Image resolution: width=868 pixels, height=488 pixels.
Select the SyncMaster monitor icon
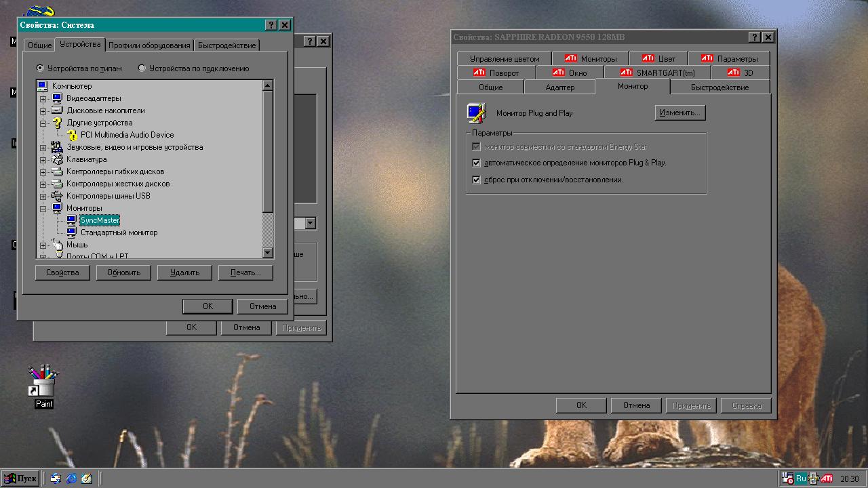tap(72, 220)
